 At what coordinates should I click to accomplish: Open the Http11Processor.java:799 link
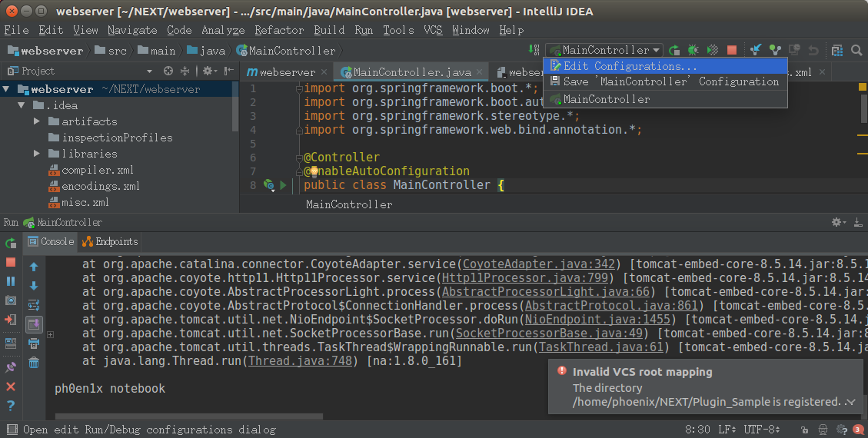pos(525,277)
